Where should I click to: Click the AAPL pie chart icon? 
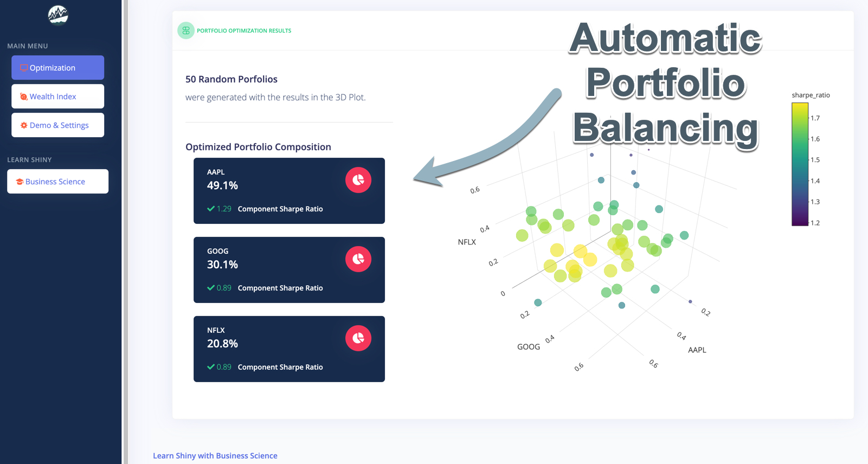point(358,180)
